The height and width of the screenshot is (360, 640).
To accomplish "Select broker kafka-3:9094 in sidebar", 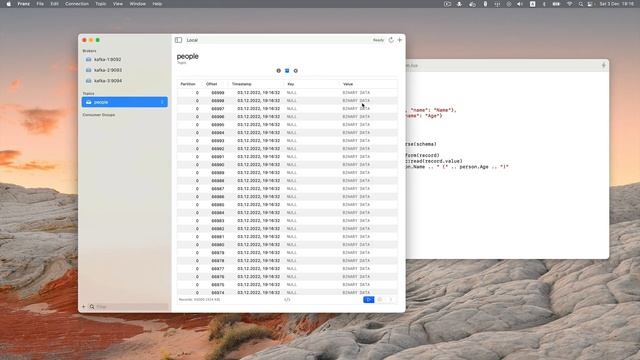I will [124, 81].
